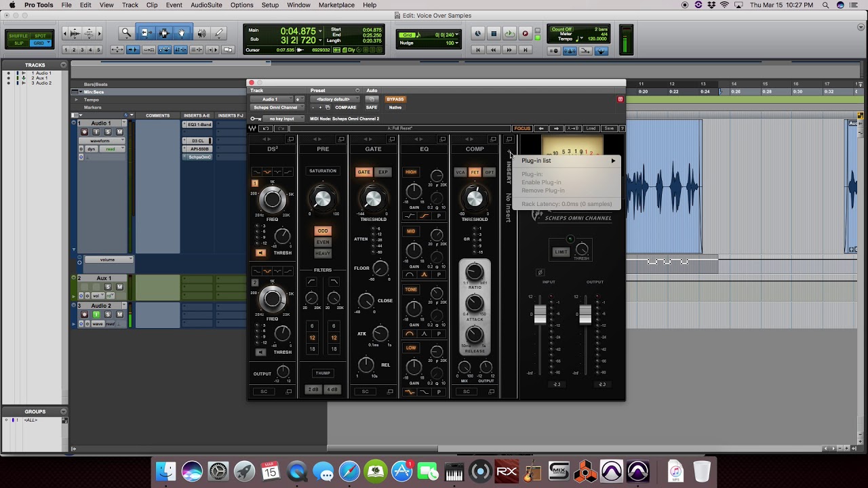
Task: Expand the Tempo ruler disclosure triangle
Action: 77,100
